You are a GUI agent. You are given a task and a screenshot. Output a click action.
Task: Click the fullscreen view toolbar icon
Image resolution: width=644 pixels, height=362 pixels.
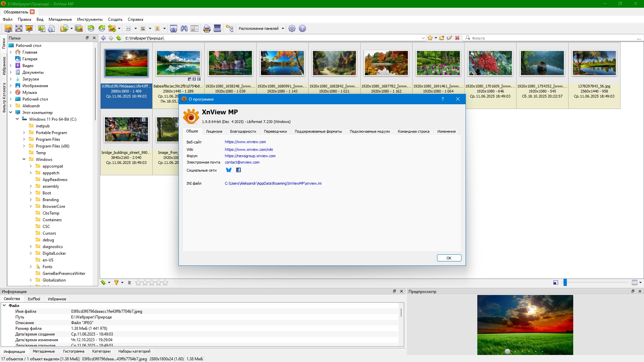click(x=19, y=28)
